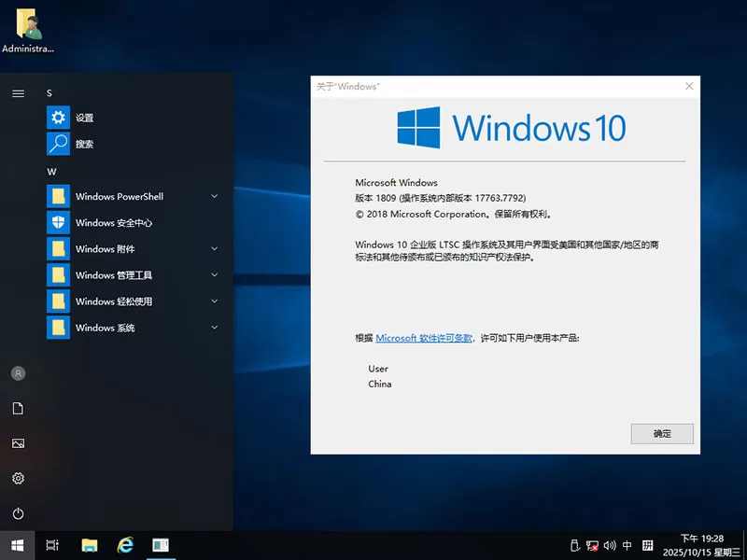This screenshot has width=747, height=560.
Task: Click the W letter header in app list
Action: click(52, 172)
